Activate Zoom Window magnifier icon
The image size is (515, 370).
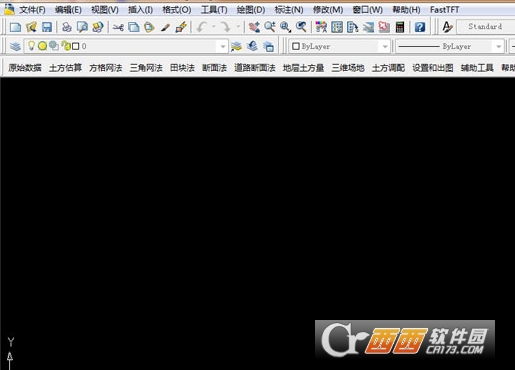click(x=285, y=27)
